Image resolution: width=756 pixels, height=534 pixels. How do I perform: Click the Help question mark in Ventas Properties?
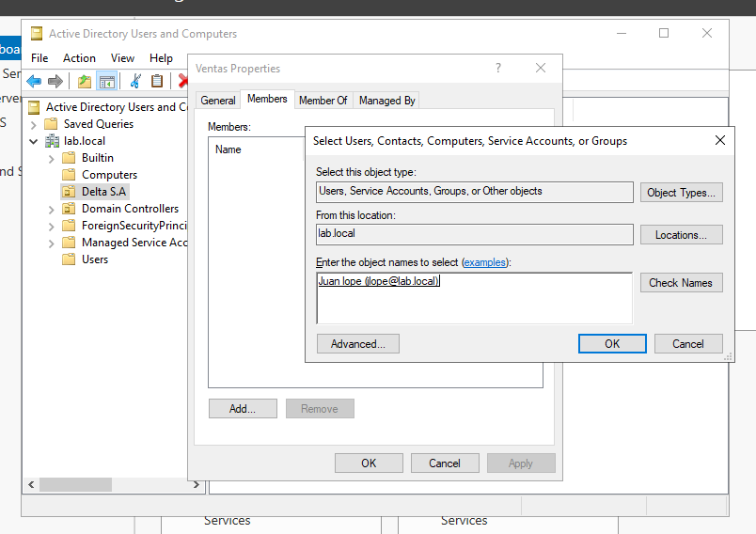(x=498, y=69)
